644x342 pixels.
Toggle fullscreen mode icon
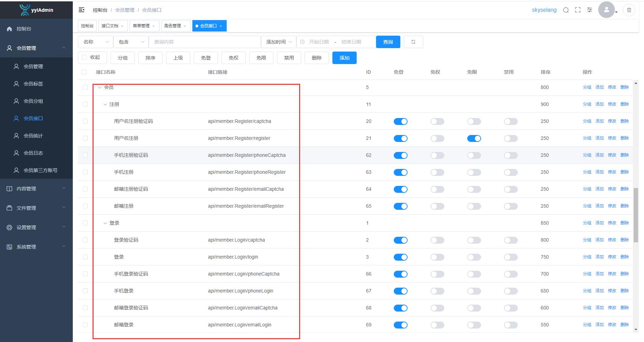[577, 10]
